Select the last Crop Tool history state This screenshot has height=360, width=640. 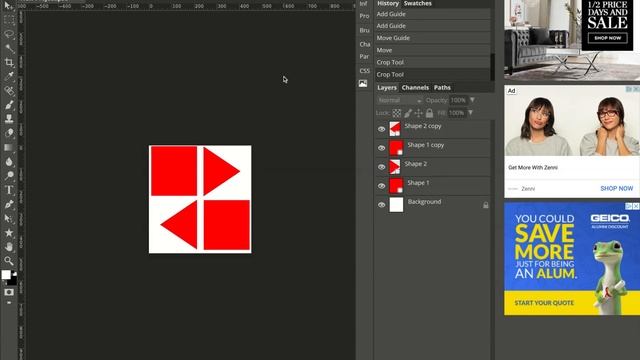coord(433,75)
